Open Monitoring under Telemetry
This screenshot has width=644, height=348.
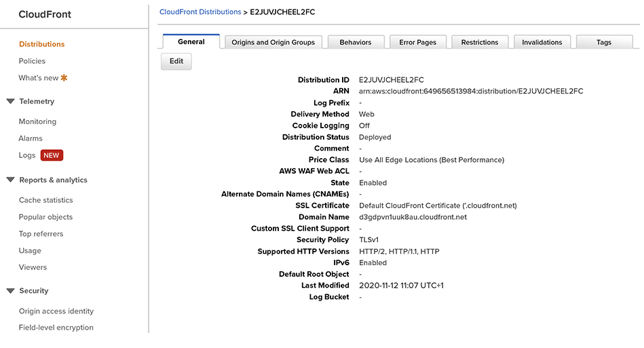(37, 121)
